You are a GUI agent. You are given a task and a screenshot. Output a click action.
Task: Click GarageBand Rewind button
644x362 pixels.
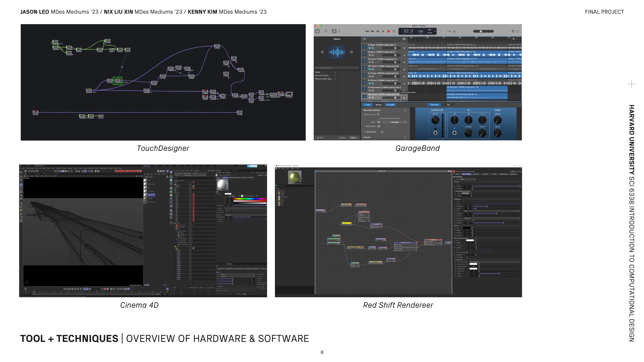point(367,31)
